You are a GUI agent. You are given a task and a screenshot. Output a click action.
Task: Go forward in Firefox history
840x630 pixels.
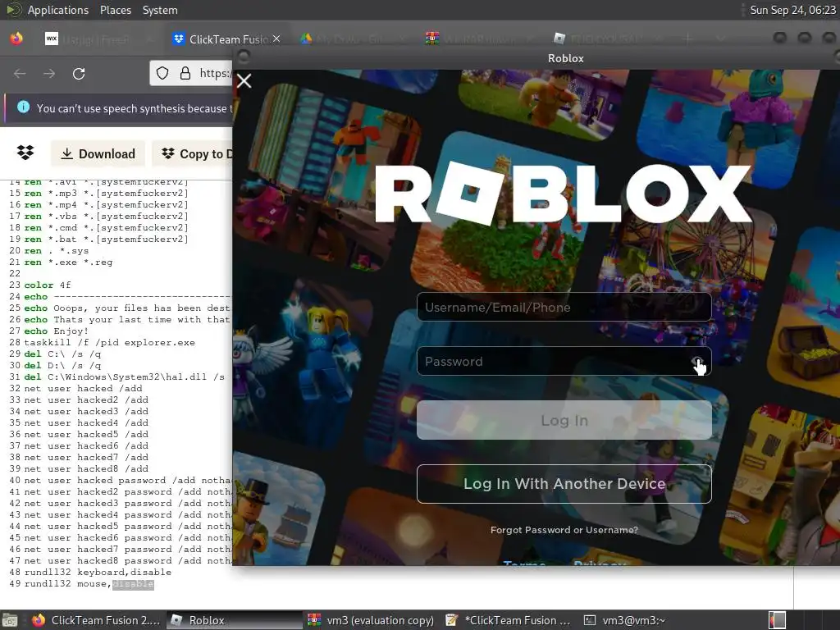pos(49,73)
